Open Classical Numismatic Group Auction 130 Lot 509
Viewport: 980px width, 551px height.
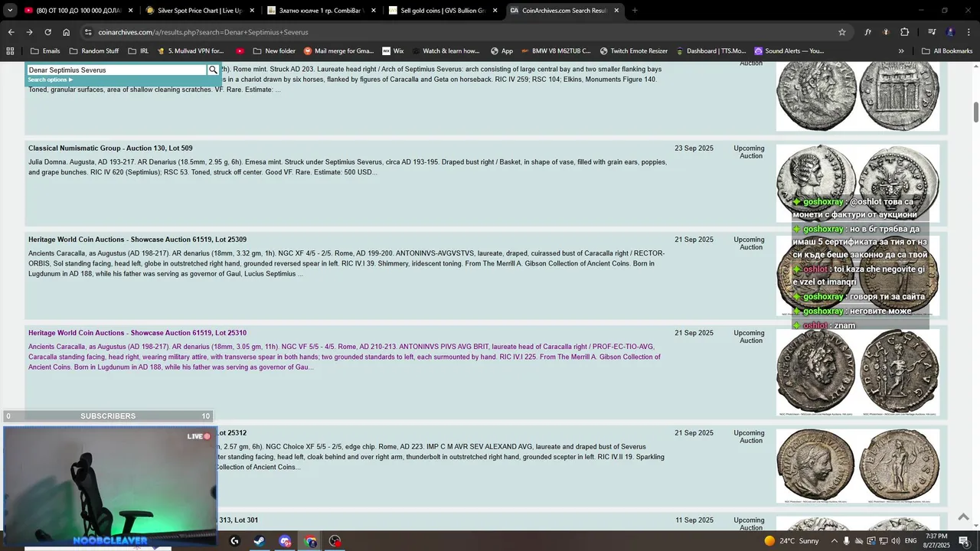(110, 148)
